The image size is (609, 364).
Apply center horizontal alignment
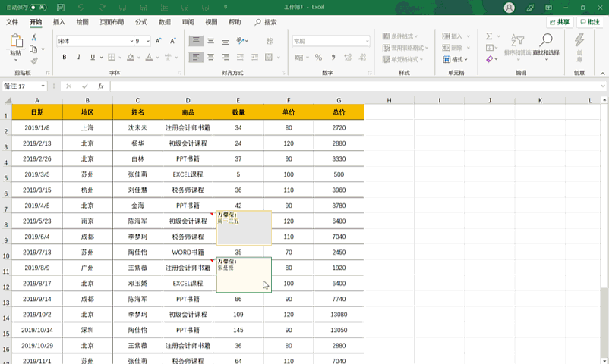click(210, 58)
